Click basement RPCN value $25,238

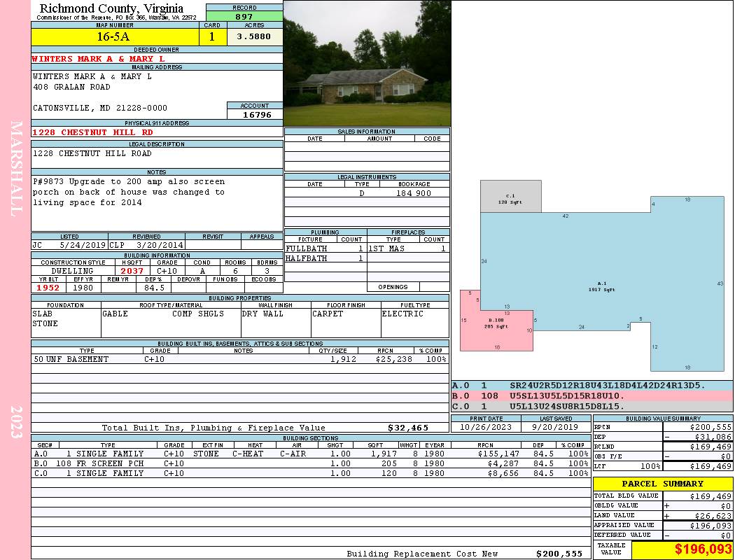pyautogui.click(x=393, y=359)
